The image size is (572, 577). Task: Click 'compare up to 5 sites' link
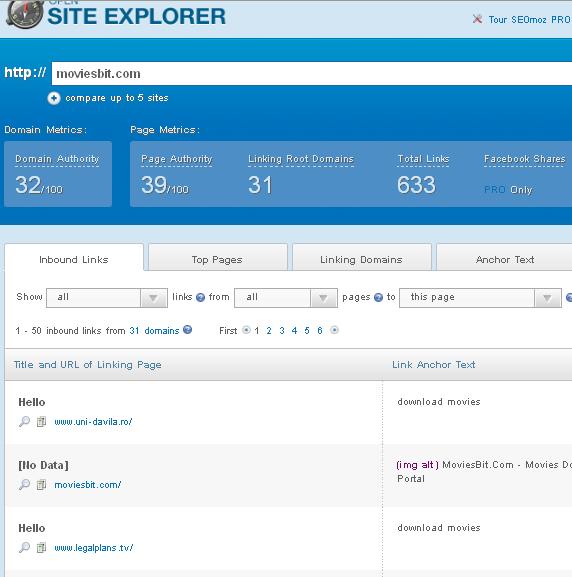click(117, 98)
